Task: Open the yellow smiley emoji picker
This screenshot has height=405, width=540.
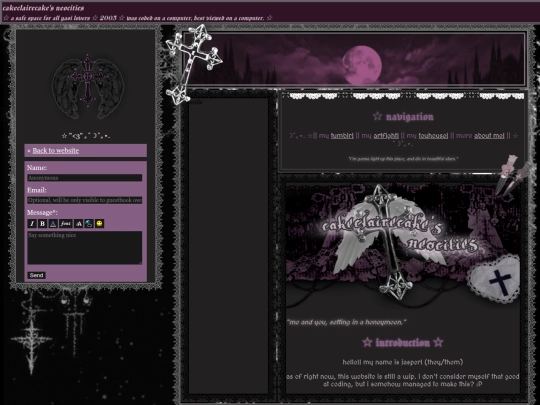Action: pos(99,224)
